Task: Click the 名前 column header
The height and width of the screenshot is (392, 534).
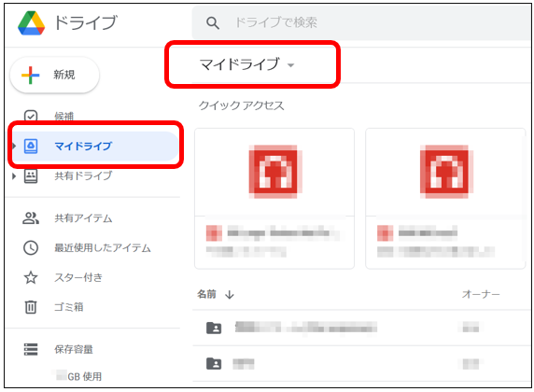Action: pyautogui.click(x=206, y=294)
